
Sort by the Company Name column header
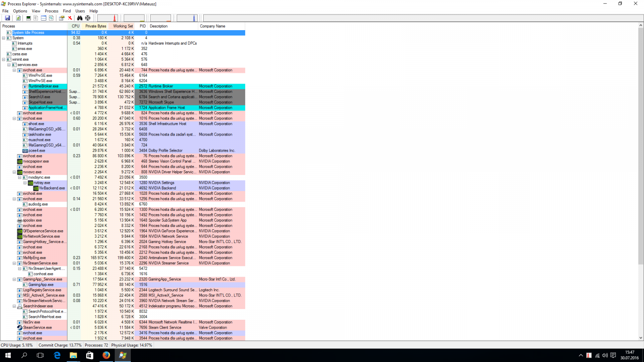222,26
